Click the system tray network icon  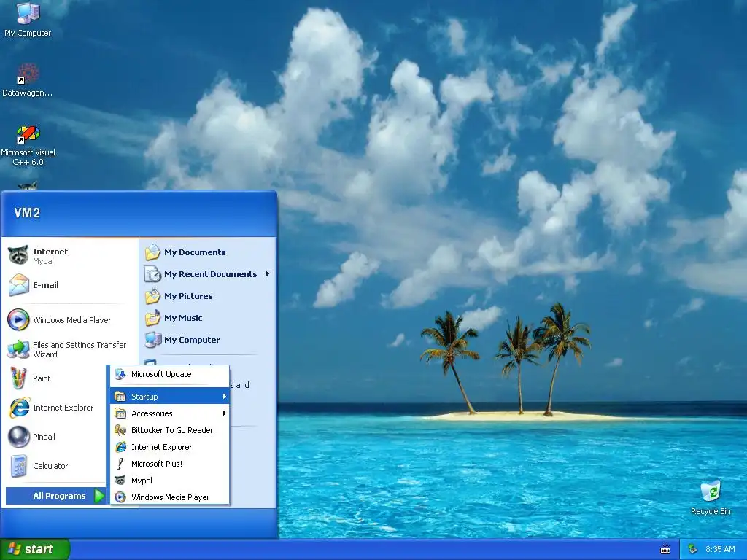693,549
